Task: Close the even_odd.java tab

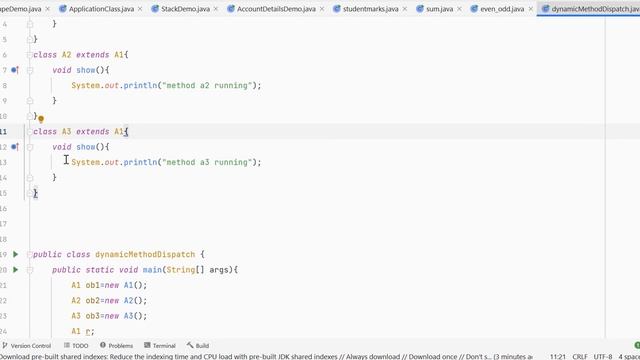Action: [x=531, y=9]
